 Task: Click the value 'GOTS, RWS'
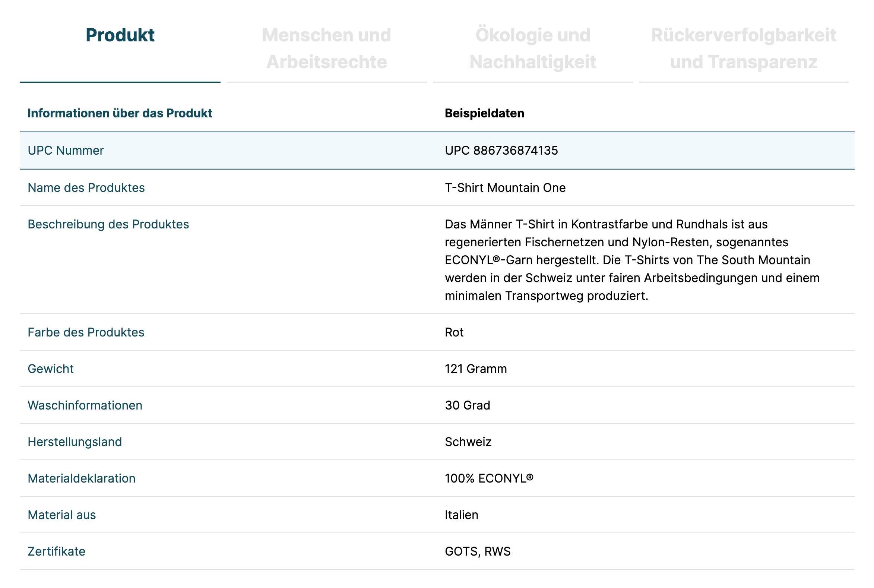(x=478, y=551)
